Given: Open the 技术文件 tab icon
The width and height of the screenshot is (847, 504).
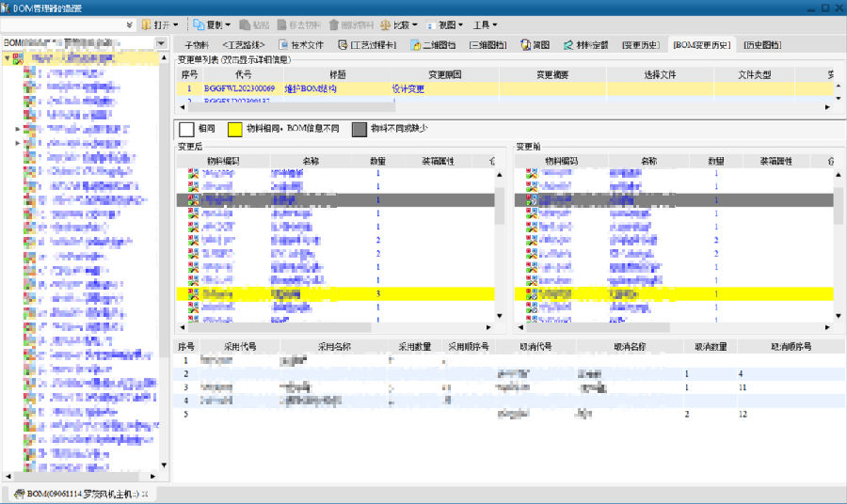Looking at the screenshot, I should click(x=283, y=44).
